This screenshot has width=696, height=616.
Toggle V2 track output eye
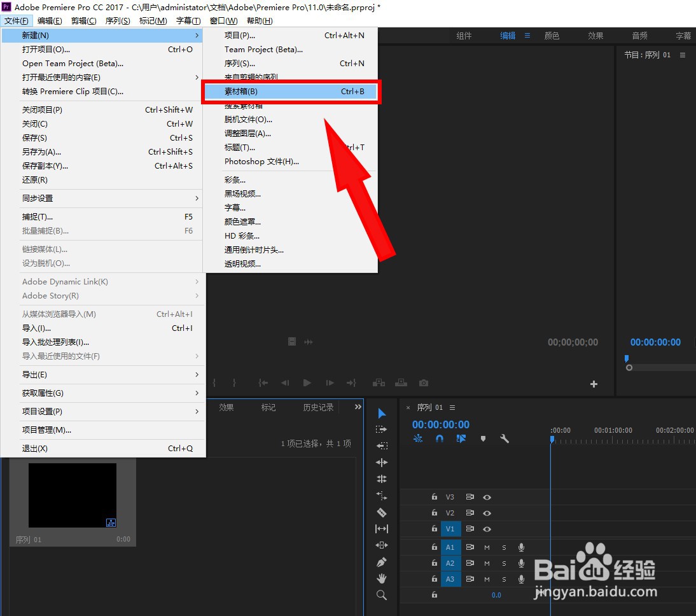click(487, 514)
